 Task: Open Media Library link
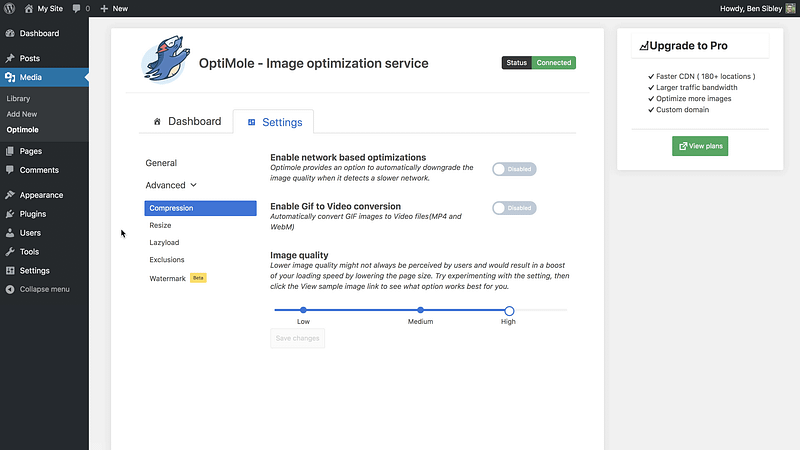tap(18, 98)
